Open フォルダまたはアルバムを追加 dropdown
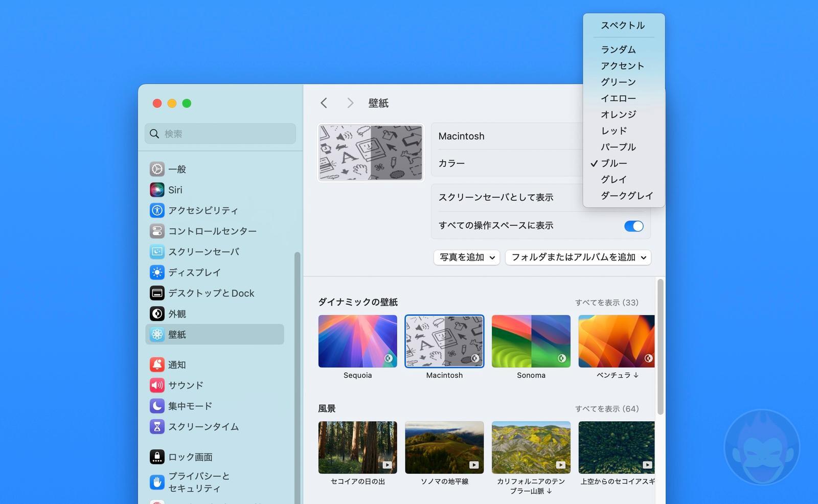 point(578,257)
